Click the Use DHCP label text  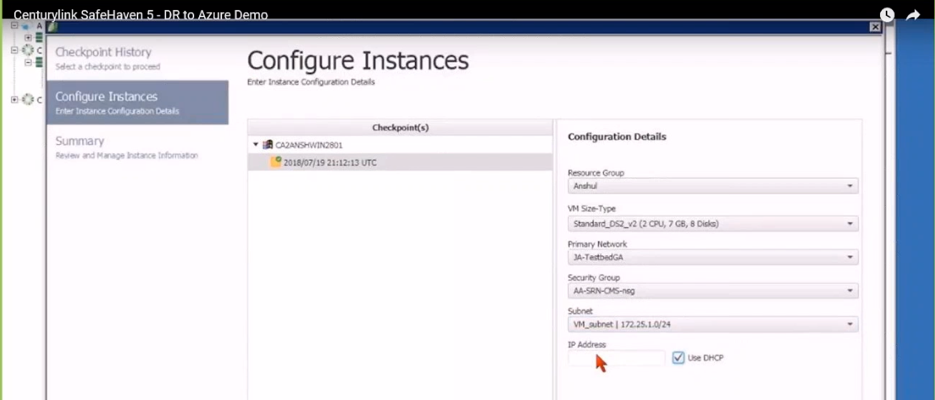(x=705, y=358)
